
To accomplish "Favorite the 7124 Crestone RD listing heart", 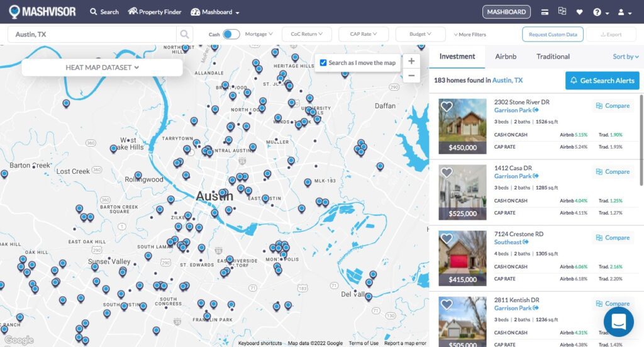I will tap(447, 238).
